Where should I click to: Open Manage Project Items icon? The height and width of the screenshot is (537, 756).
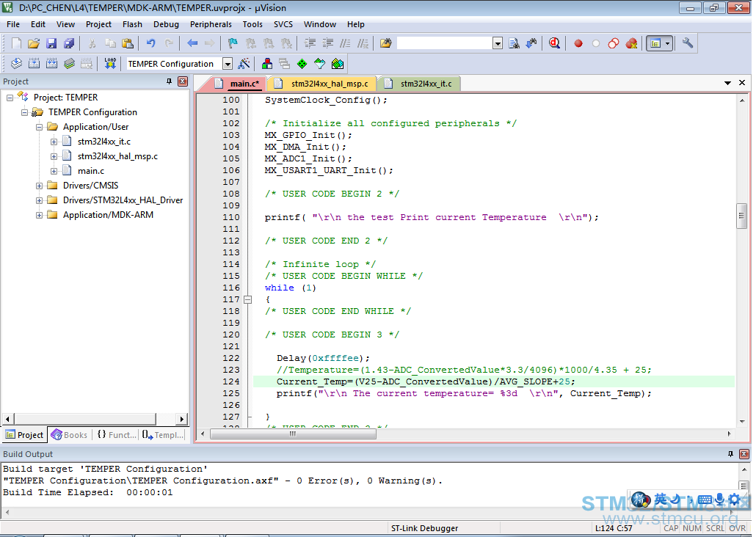(266, 64)
